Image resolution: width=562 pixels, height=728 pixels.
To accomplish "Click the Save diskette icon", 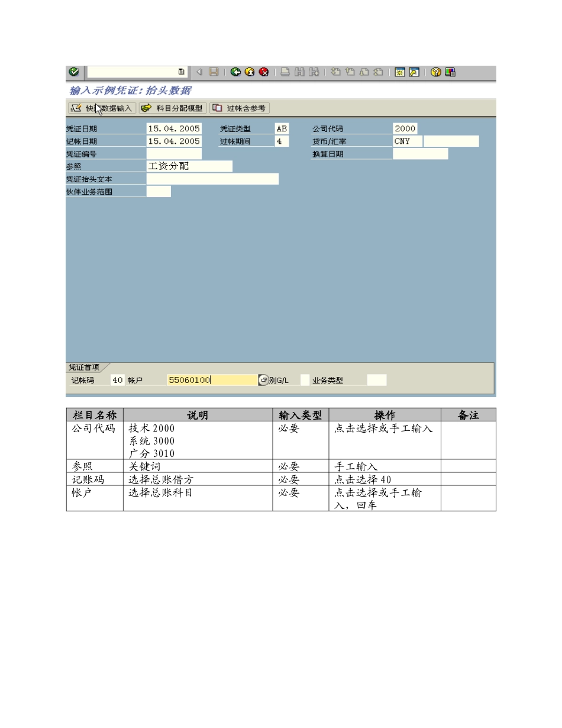I will (214, 72).
